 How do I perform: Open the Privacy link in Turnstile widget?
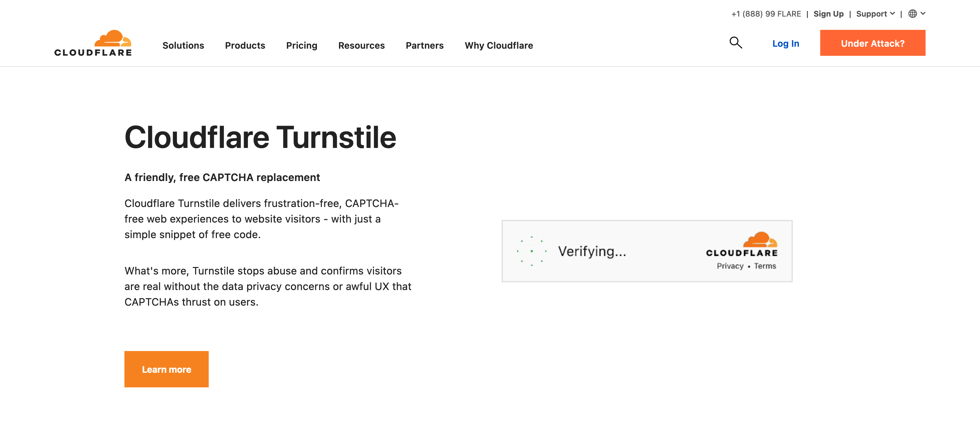[730, 266]
